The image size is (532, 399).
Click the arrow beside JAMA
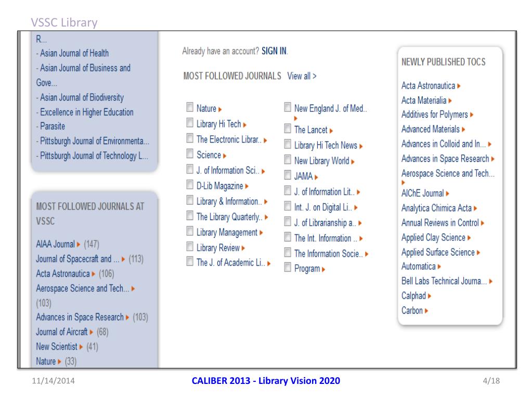(316, 177)
